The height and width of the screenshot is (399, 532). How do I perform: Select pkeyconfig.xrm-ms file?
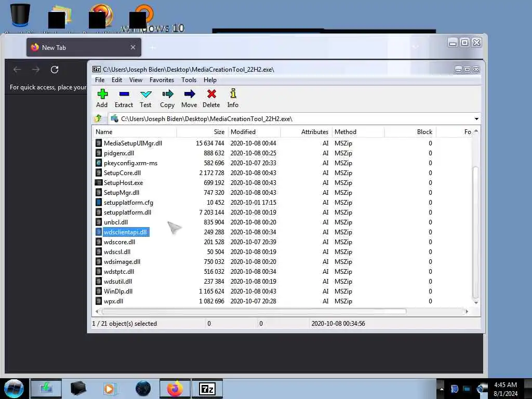pos(130,163)
